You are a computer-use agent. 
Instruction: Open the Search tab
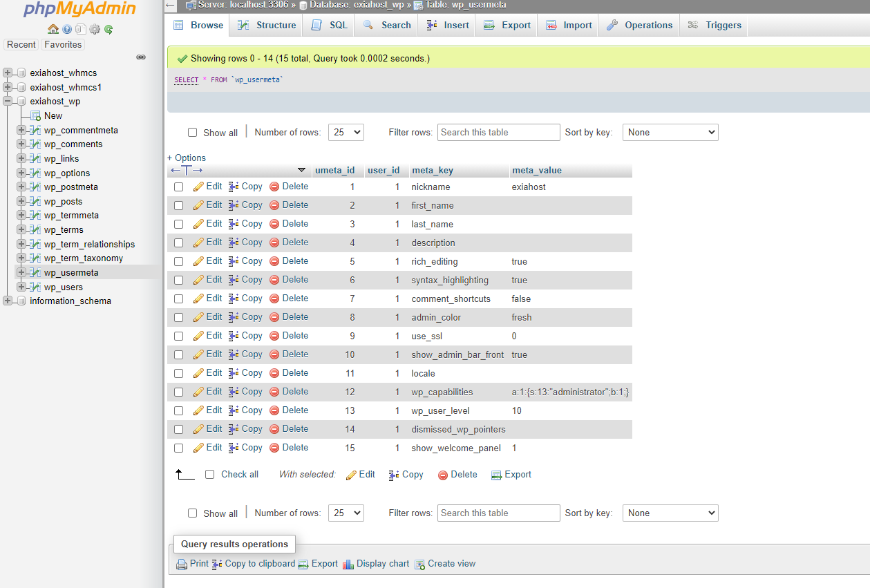tap(386, 25)
